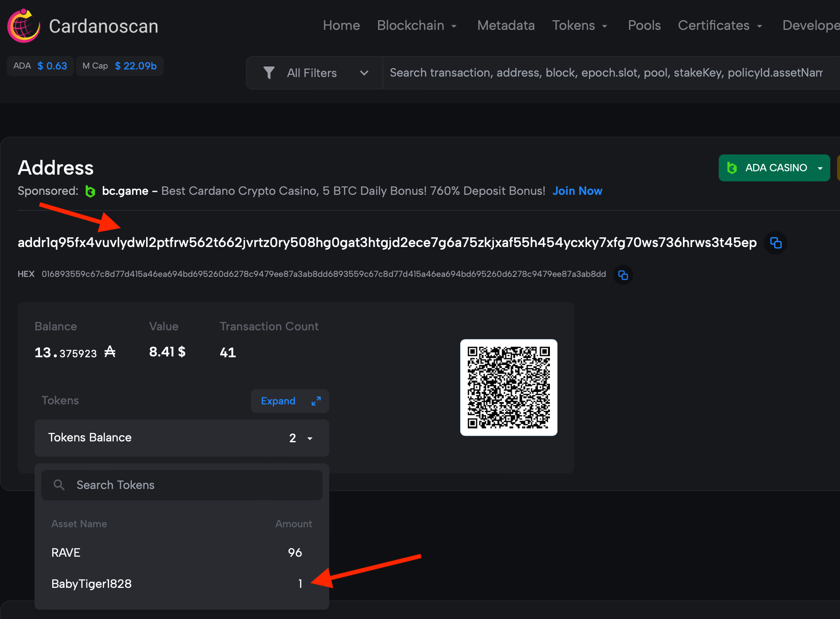840x619 pixels.
Task: Click the Join Now sponsored link
Action: [x=577, y=191]
